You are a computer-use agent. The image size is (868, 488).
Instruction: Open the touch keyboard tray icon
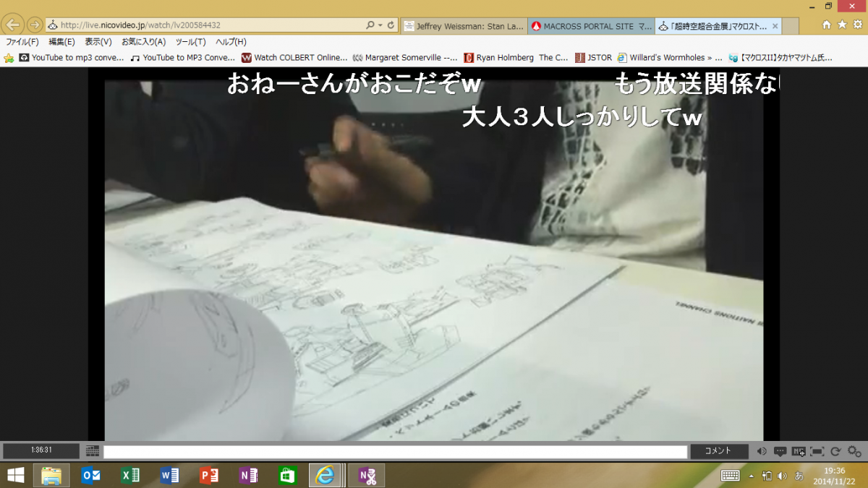pos(730,476)
